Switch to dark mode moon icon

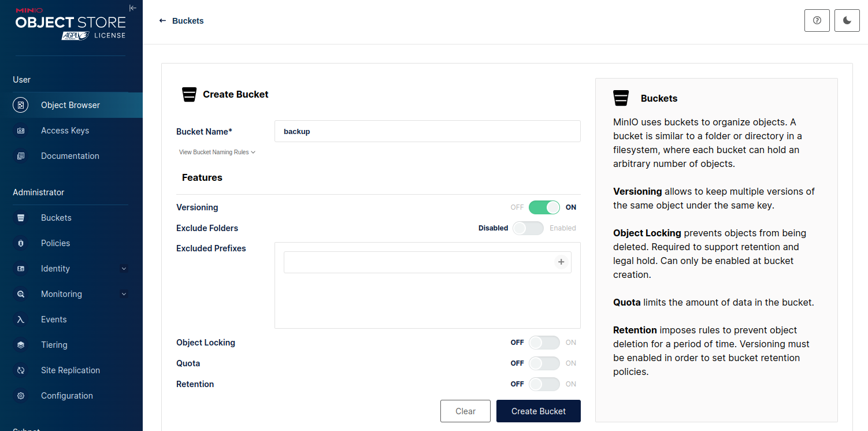pyautogui.click(x=847, y=21)
